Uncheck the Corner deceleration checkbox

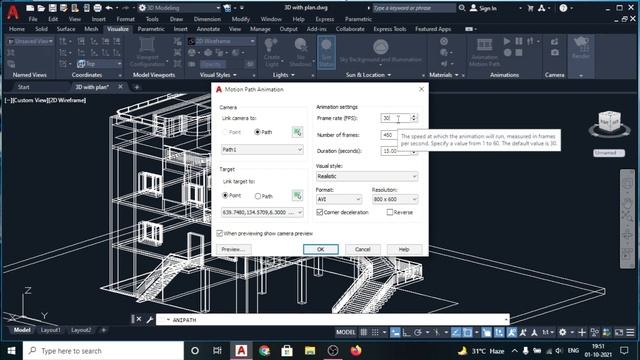pyautogui.click(x=320, y=212)
